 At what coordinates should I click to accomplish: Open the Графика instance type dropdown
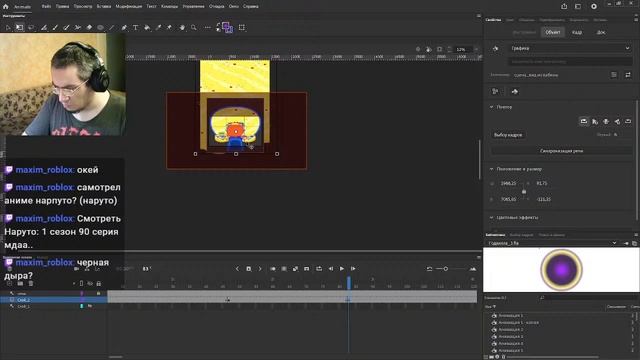pyautogui.click(x=570, y=48)
